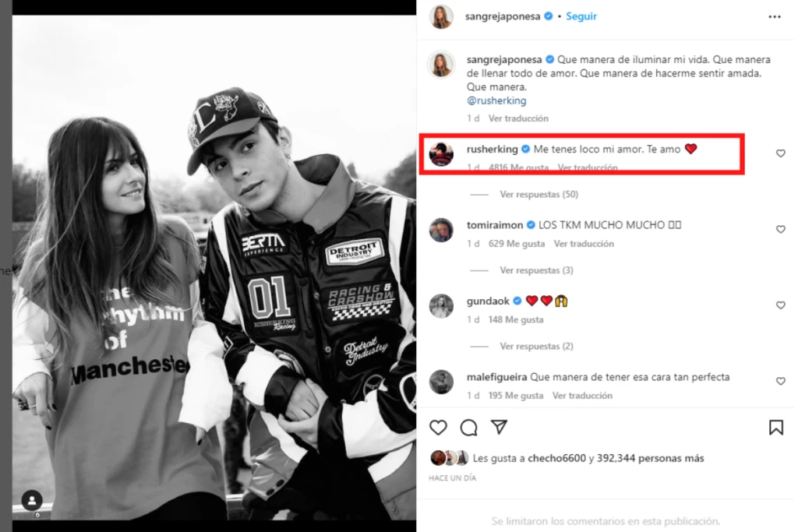The height and width of the screenshot is (532, 798).
Task: Like rusherking's comment
Action: tap(780, 153)
